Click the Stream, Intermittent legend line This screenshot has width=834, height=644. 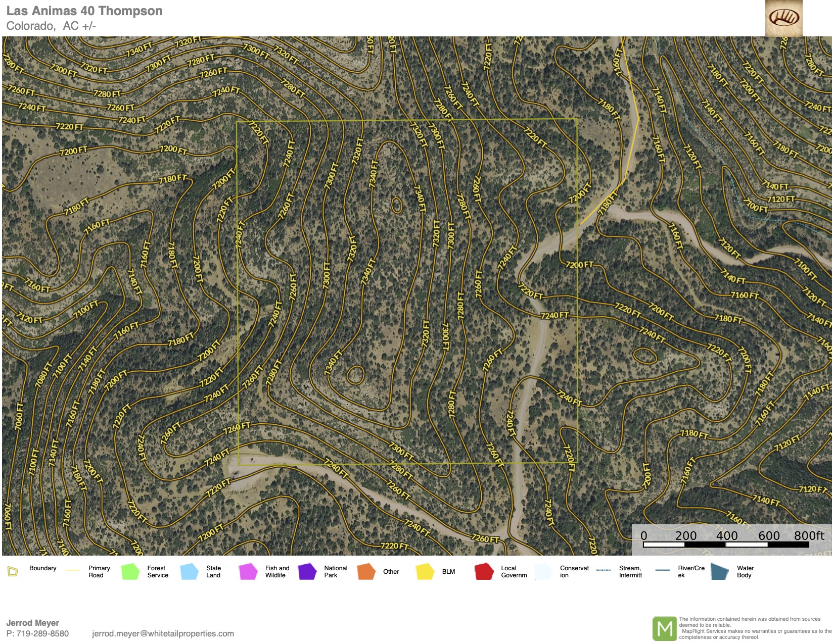tap(604, 570)
